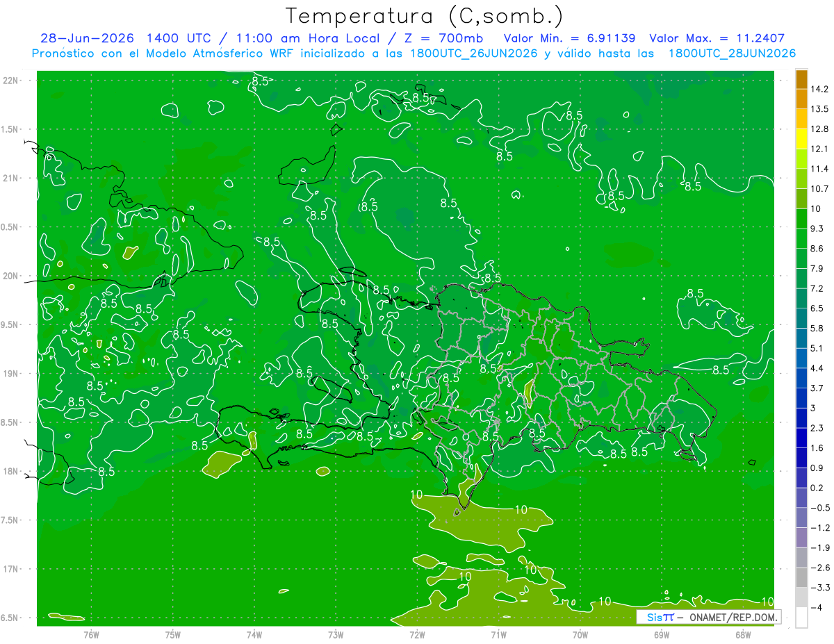Click the "3.7" color scale value

[x=817, y=388]
